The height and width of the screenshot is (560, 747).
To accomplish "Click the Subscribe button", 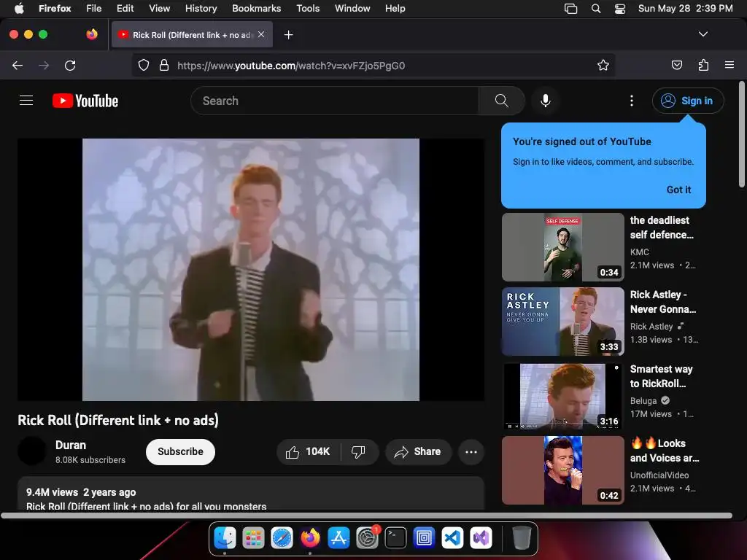I will click(181, 451).
